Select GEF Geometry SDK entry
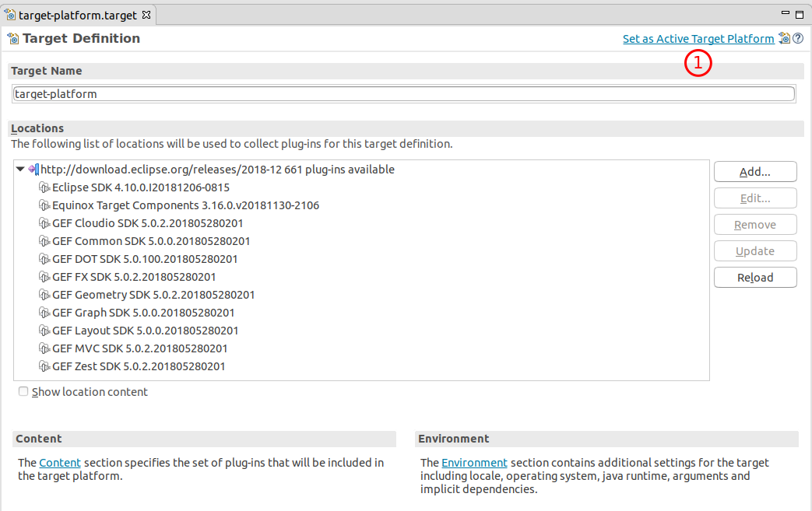This screenshot has width=812, height=511. (x=153, y=295)
